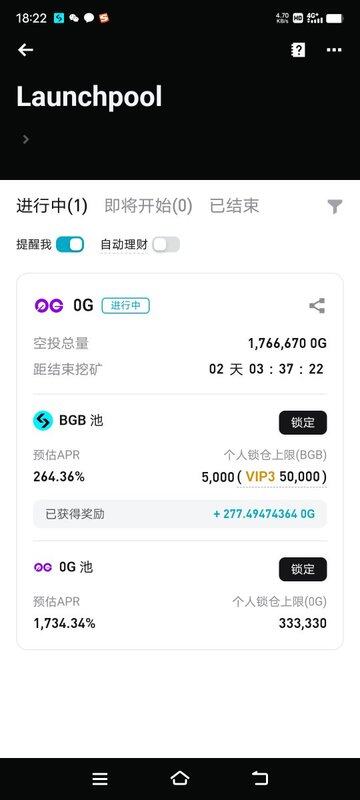Switch to the 已结束 tab

[x=234, y=206]
